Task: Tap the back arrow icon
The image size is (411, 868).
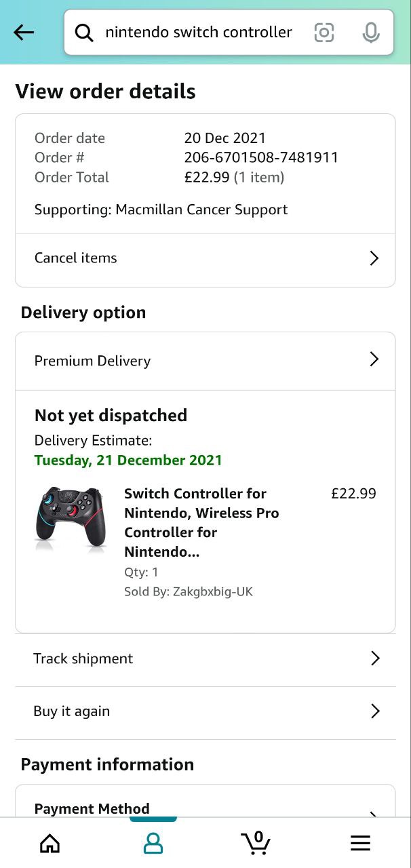Action: pos(24,32)
